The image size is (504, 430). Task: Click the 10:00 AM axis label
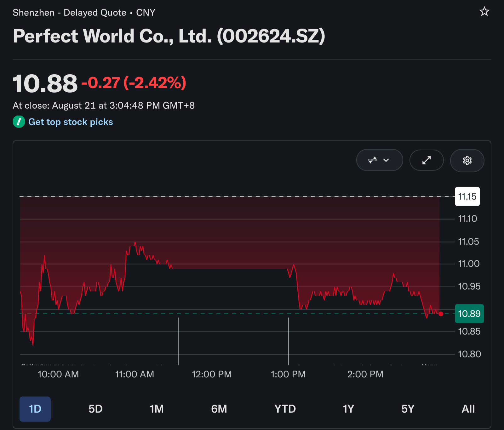[58, 374]
